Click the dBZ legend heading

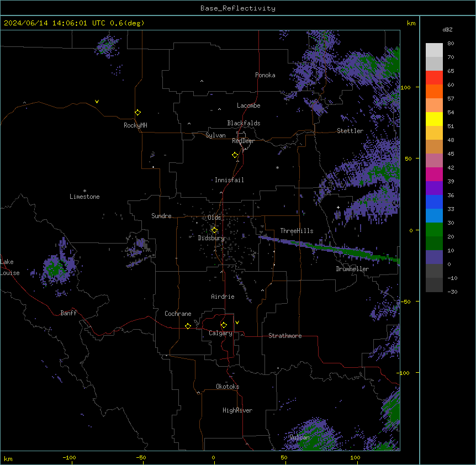pos(447,29)
